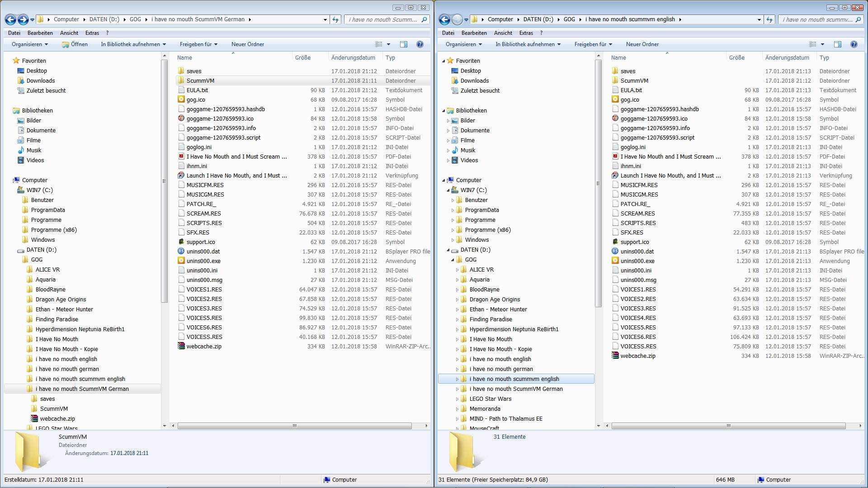Click the WIN7 (C:) drive icon in left navigation pane
868x488 pixels.
[21, 190]
